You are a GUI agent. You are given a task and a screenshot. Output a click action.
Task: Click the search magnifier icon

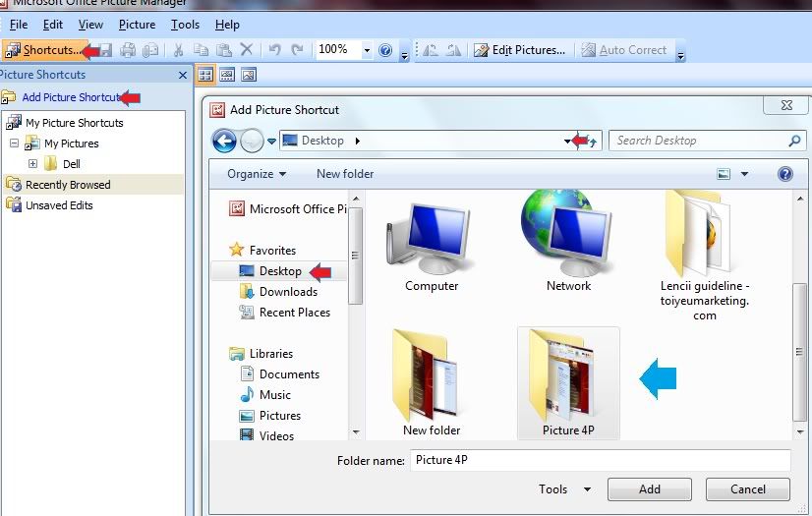click(x=794, y=141)
